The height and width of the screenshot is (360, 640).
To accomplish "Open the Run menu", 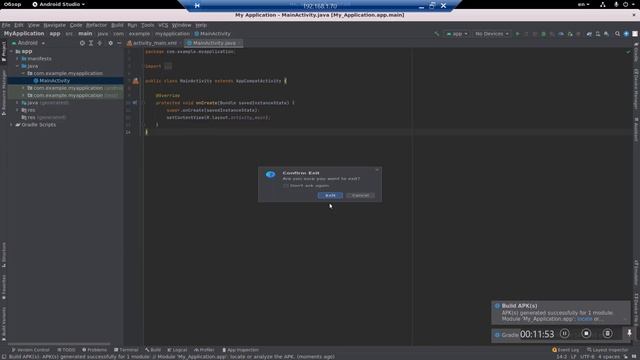I will pos(132,25).
